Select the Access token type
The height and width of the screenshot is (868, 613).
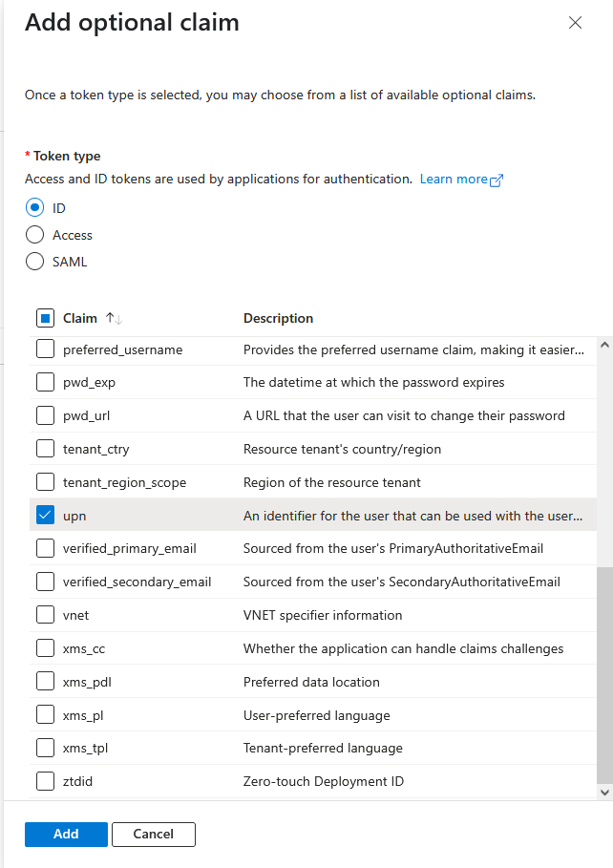pos(35,235)
